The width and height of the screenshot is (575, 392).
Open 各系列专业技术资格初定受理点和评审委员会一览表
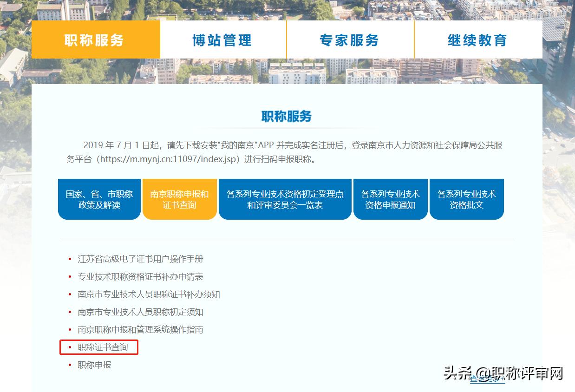(285, 199)
